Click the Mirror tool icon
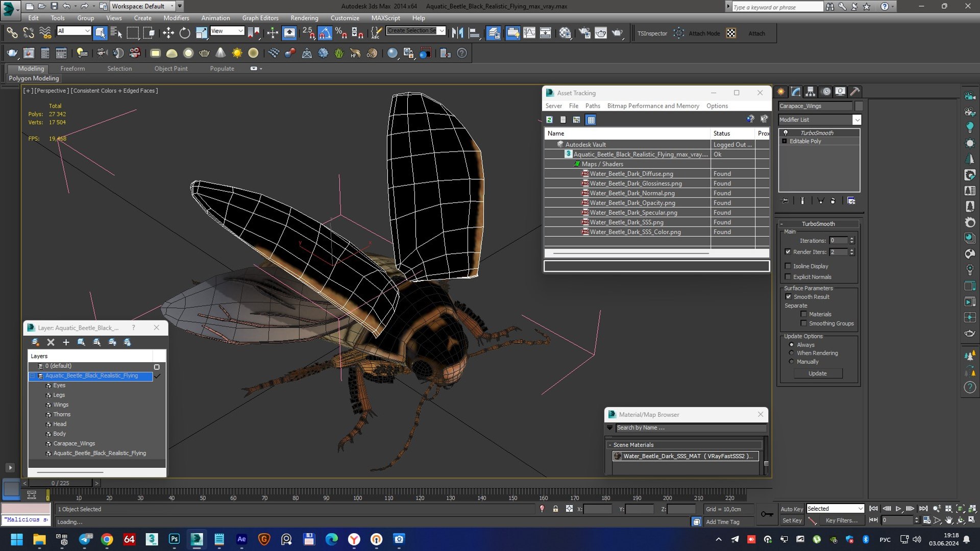 click(457, 33)
